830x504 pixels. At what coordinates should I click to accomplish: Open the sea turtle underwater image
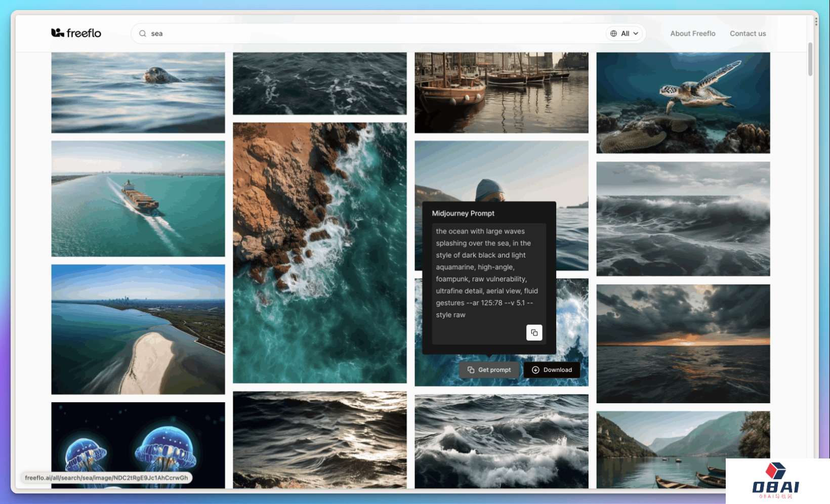click(683, 103)
